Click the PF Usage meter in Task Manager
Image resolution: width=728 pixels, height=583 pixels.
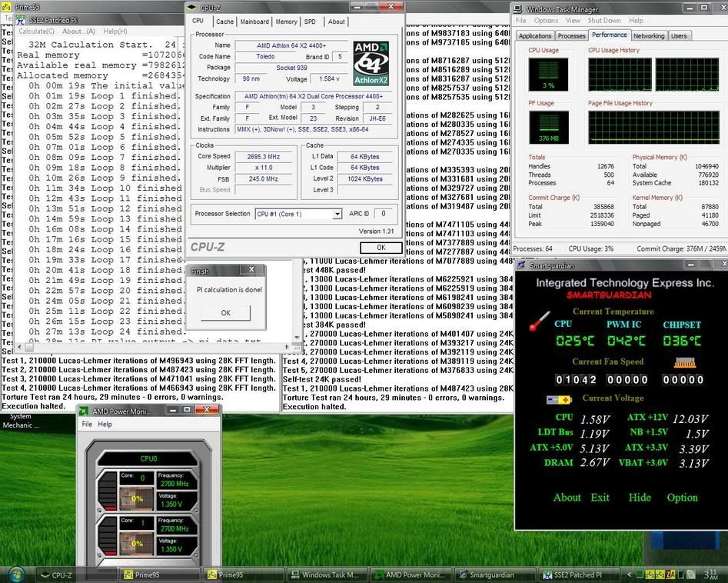coord(548,127)
